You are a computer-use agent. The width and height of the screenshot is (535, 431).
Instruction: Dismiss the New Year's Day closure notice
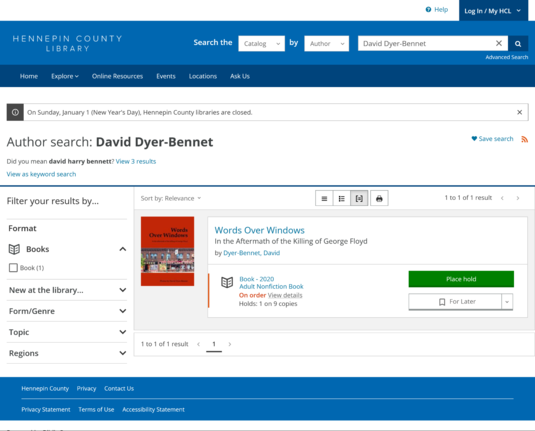pos(519,112)
